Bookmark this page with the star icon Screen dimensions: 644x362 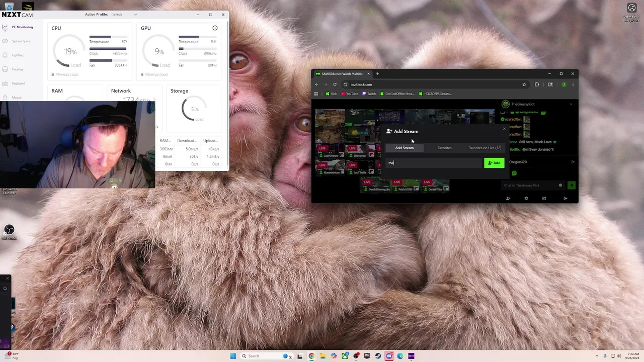click(x=524, y=84)
